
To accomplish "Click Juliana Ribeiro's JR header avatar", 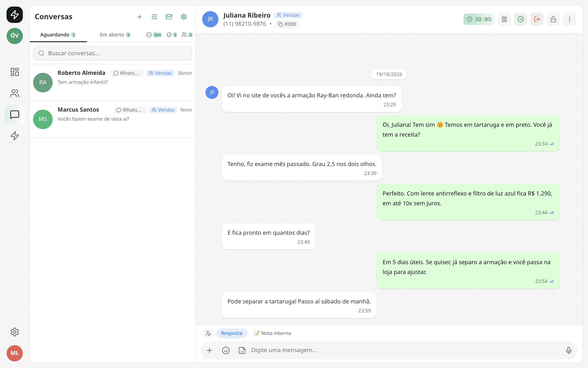I will (x=210, y=19).
